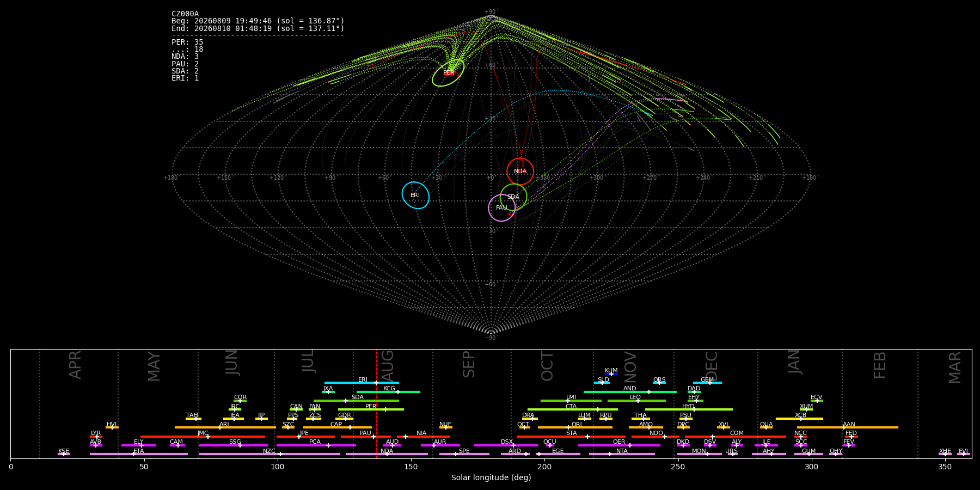Click the red dashed current-date line
Image resolution: width=980 pixels, height=490 pixels.
point(377,403)
